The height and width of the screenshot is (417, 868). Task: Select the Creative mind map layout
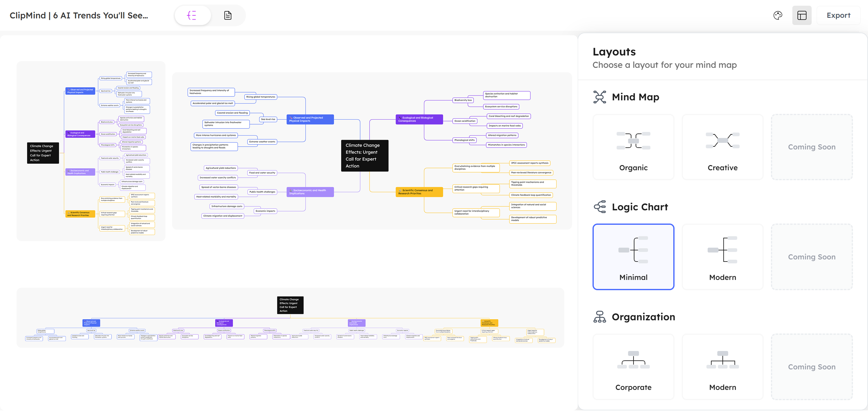pyautogui.click(x=722, y=147)
